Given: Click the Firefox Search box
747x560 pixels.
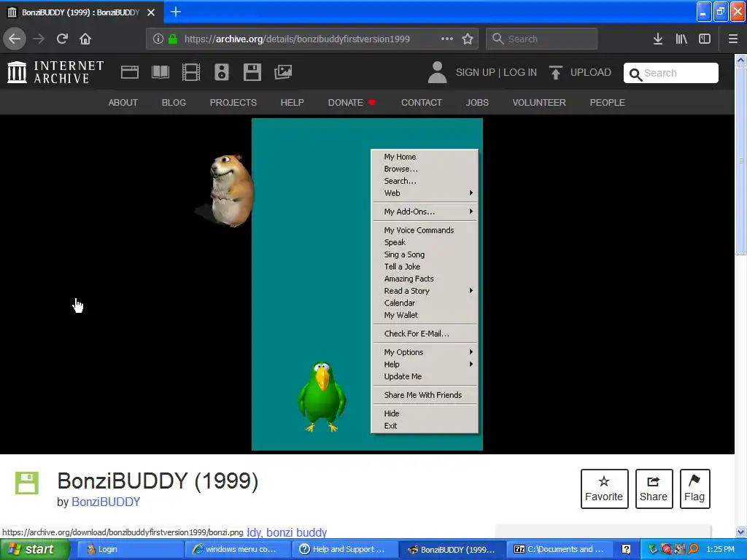Looking at the screenshot, I should 542,39.
